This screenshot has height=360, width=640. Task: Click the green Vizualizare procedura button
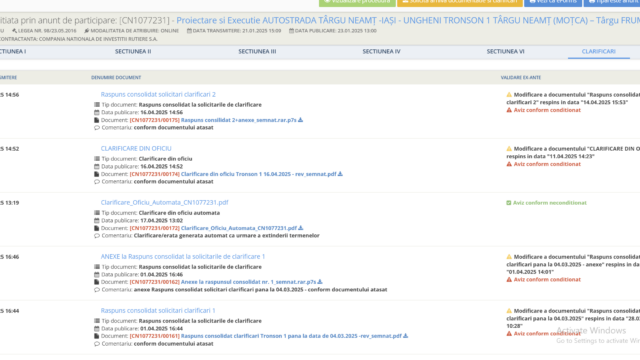[357, 2]
